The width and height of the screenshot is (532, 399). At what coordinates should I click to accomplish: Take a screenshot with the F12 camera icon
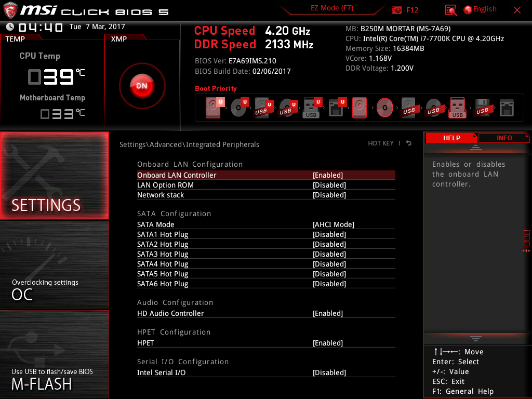pyautogui.click(x=397, y=10)
